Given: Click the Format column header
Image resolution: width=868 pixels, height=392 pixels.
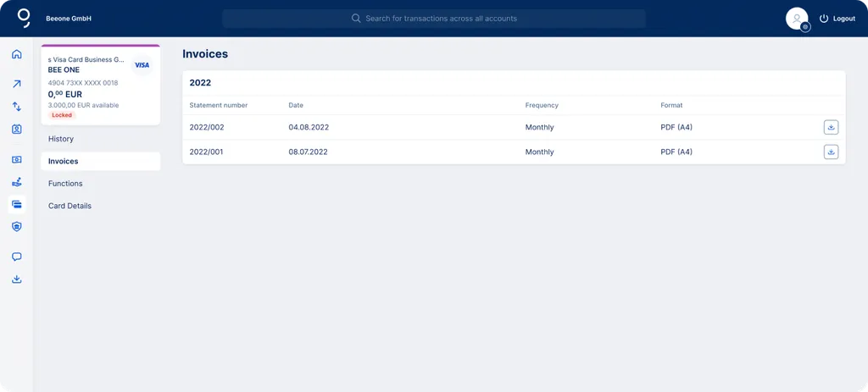Looking at the screenshot, I should tap(671, 105).
